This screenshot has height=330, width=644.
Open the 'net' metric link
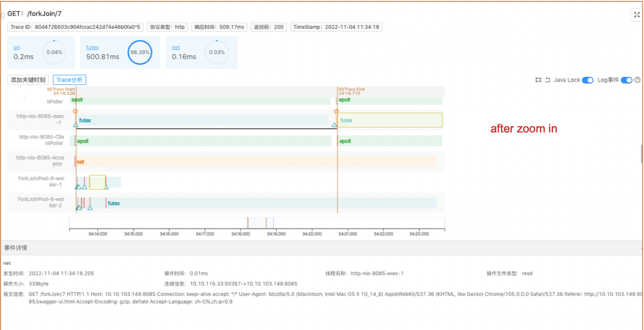pos(176,47)
